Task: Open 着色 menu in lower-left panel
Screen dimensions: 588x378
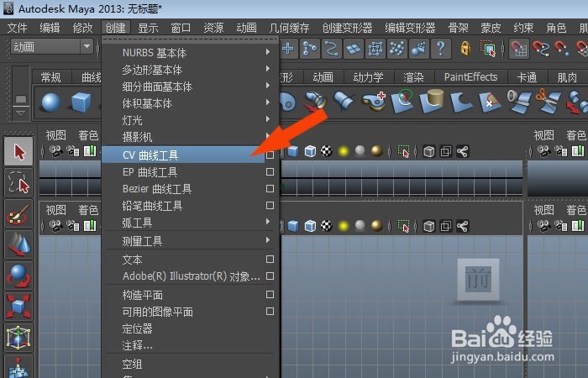Action: tap(88, 210)
